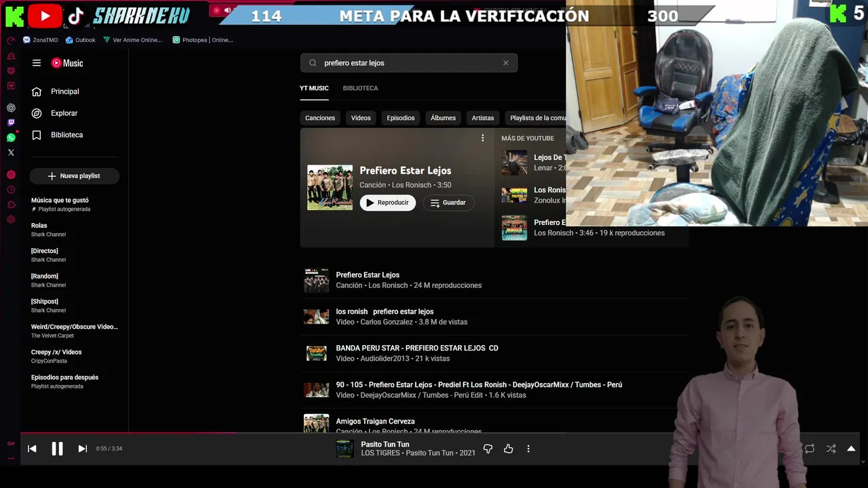Skip to the next track

(83, 449)
